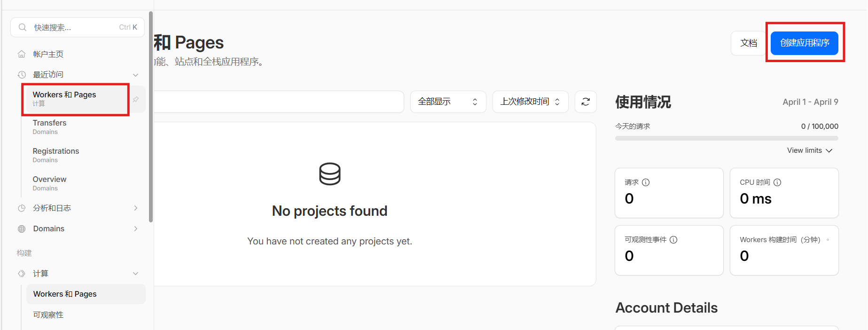Screen dimensions: 868x330
Task: Click the 创建应用程序 button
Action: [805, 43]
